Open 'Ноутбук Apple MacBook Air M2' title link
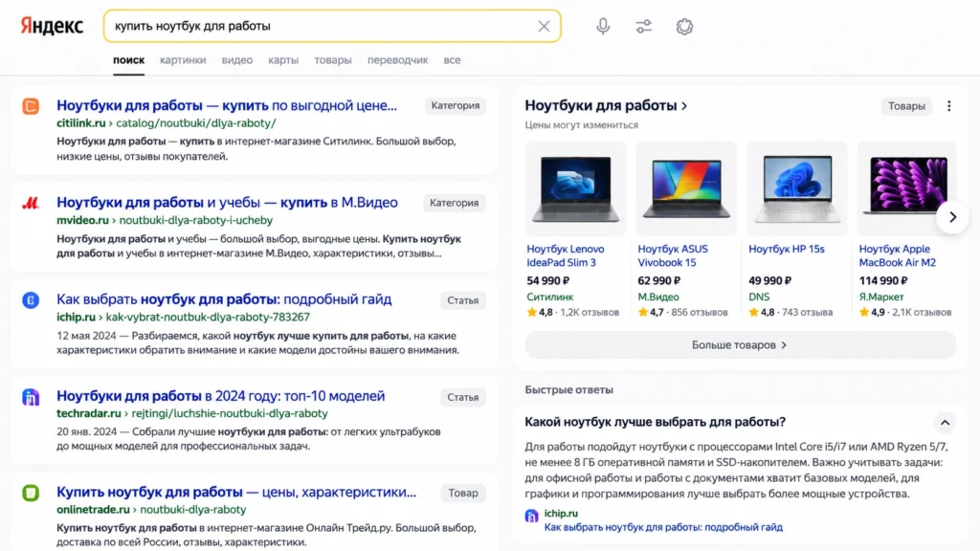Image resolution: width=980 pixels, height=551 pixels. pyautogui.click(x=897, y=255)
